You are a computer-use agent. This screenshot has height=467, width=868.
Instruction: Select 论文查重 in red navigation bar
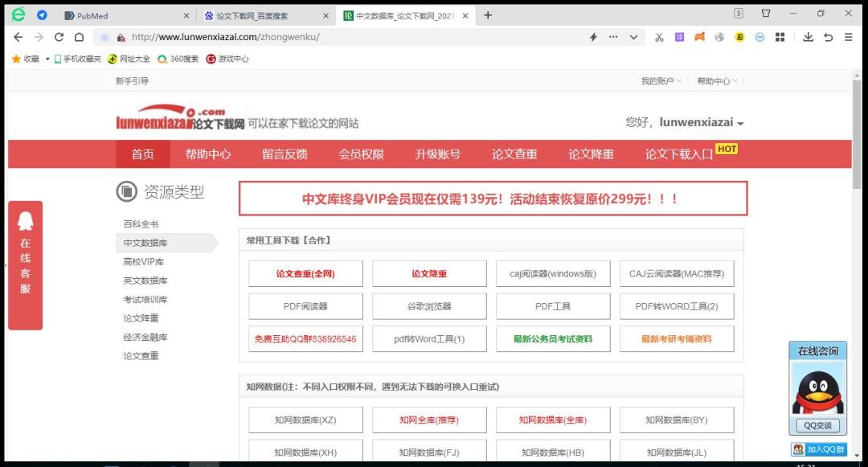tap(514, 154)
